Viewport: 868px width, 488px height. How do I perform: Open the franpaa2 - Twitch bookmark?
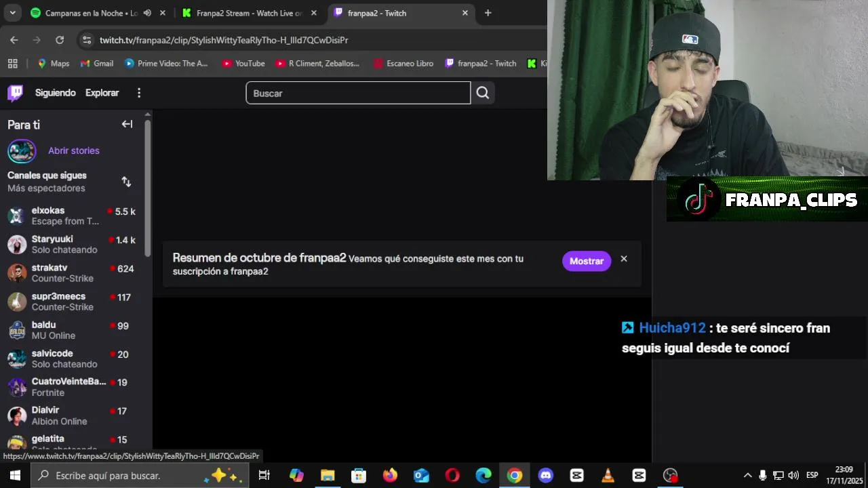click(481, 63)
